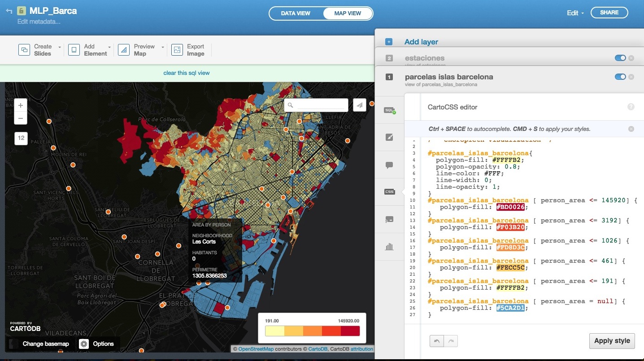Image resolution: width=644 pixels, height=361 pixels.
Task: Switch to the CSS editor icon
Action: coord(389,192)
